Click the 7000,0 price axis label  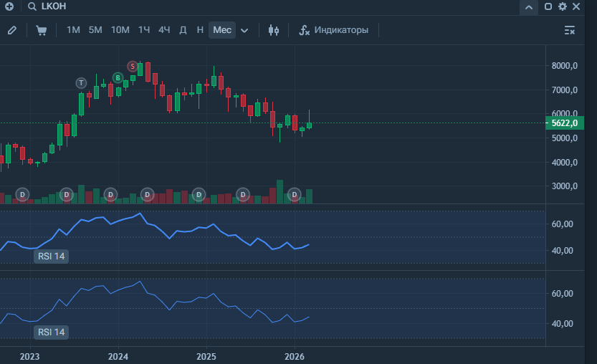click(x=565, y=90)
